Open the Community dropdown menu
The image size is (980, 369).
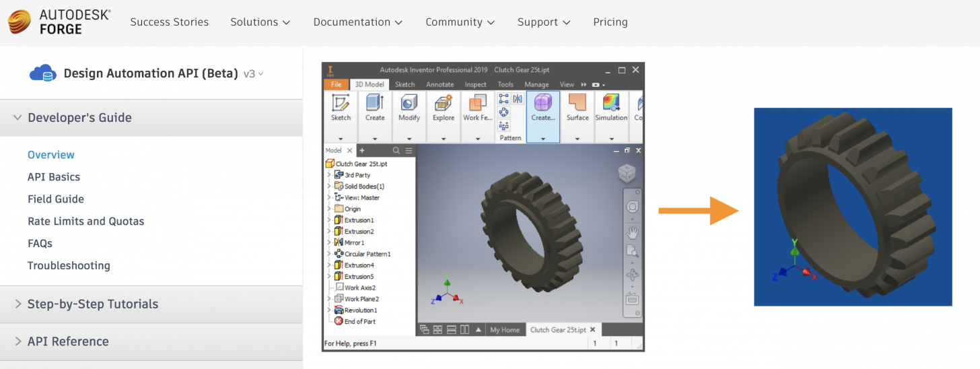(460, 22)
